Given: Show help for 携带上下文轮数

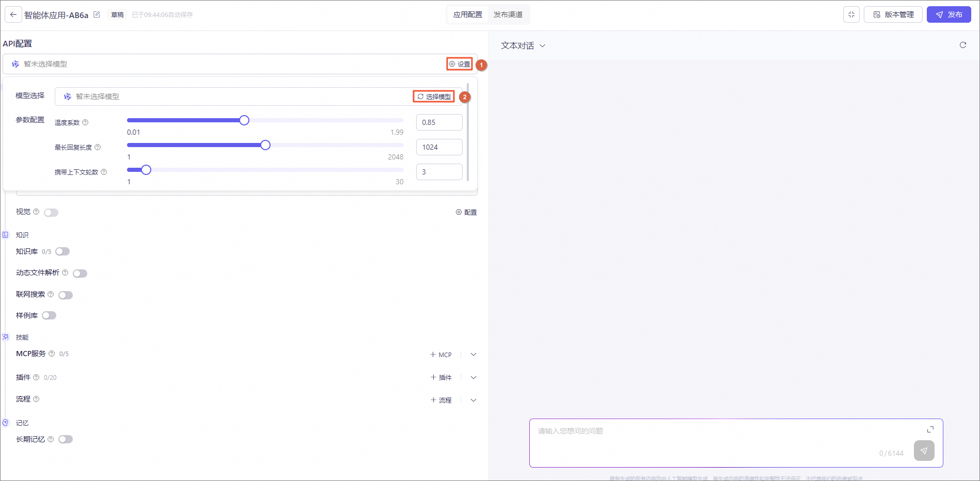Looking at the screenshot, I should click(x=104, y=172).
